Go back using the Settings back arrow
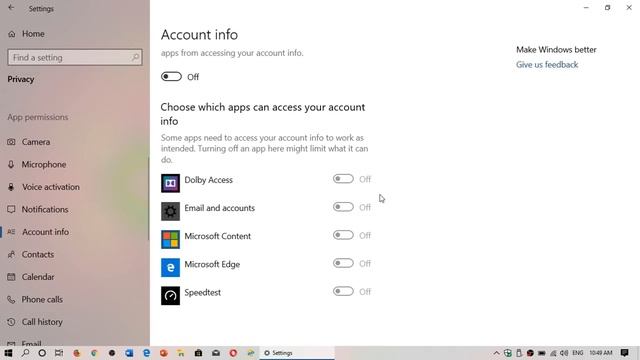 pyautogui.click(x=11, y=8)
